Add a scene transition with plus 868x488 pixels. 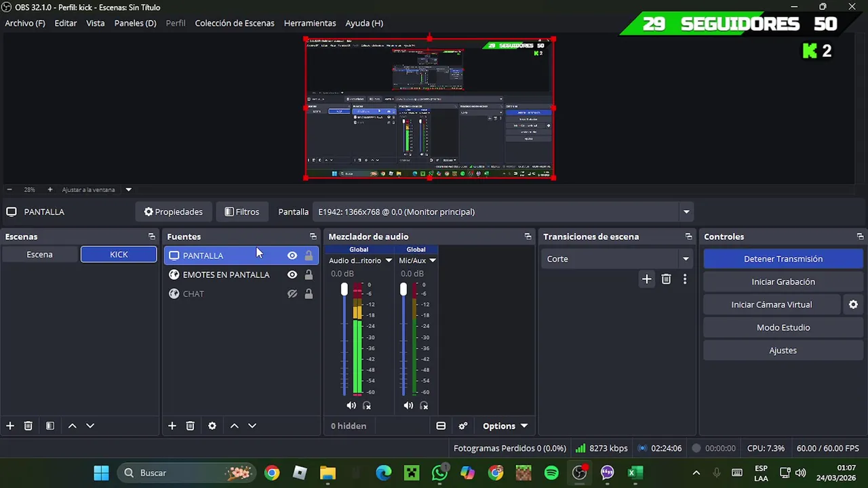click(x=647, y=279)
